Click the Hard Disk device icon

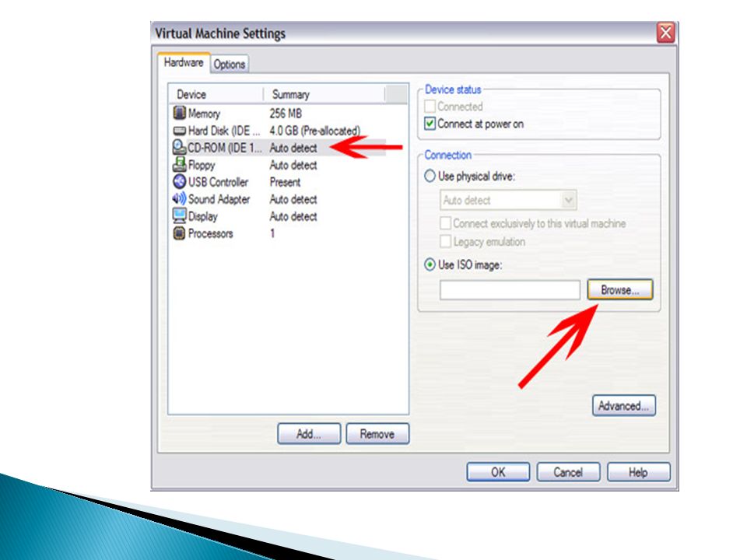click(x=179, y=131)
